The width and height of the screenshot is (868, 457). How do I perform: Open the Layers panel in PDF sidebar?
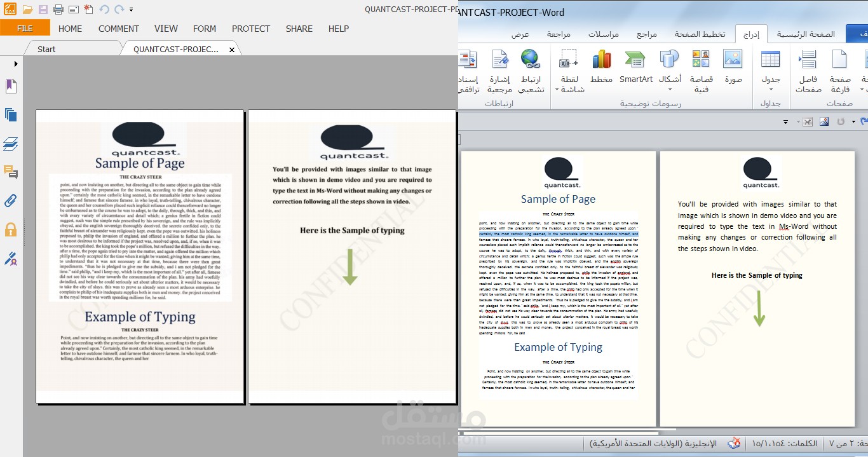11,144
